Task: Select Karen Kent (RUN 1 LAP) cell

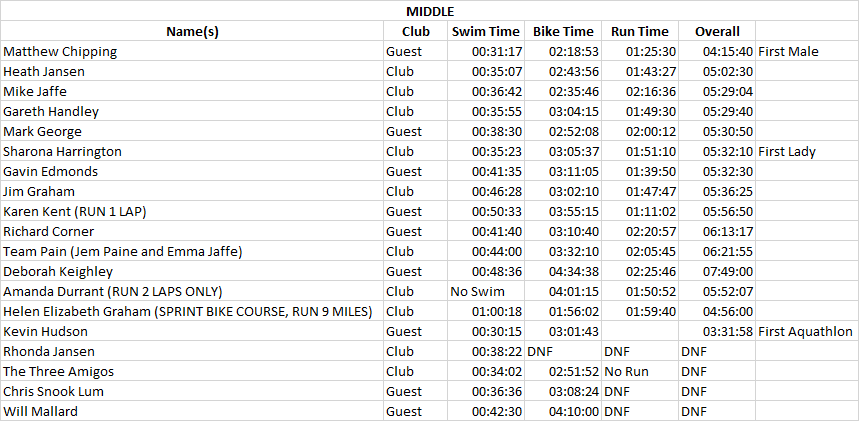Action: click(77, 211)
